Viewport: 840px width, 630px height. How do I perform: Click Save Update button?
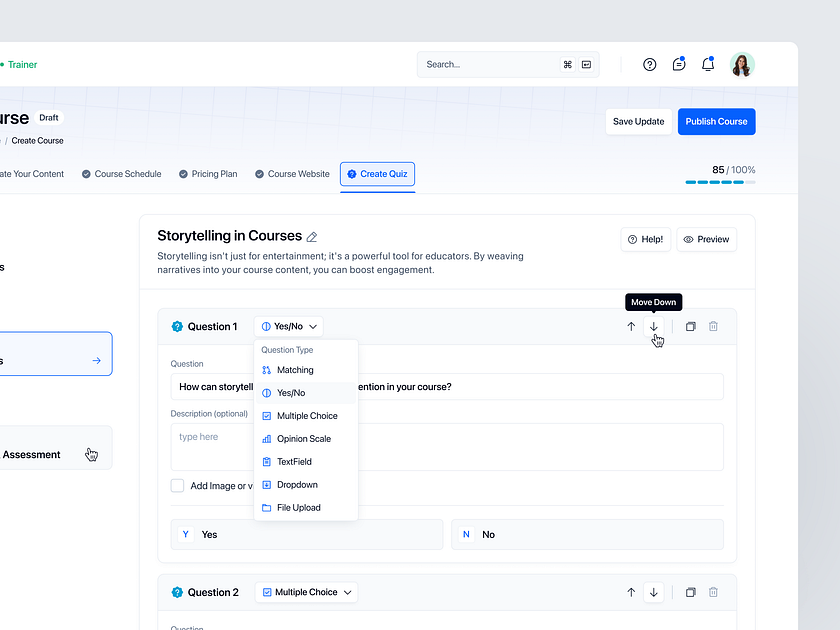tap(639, 122)
